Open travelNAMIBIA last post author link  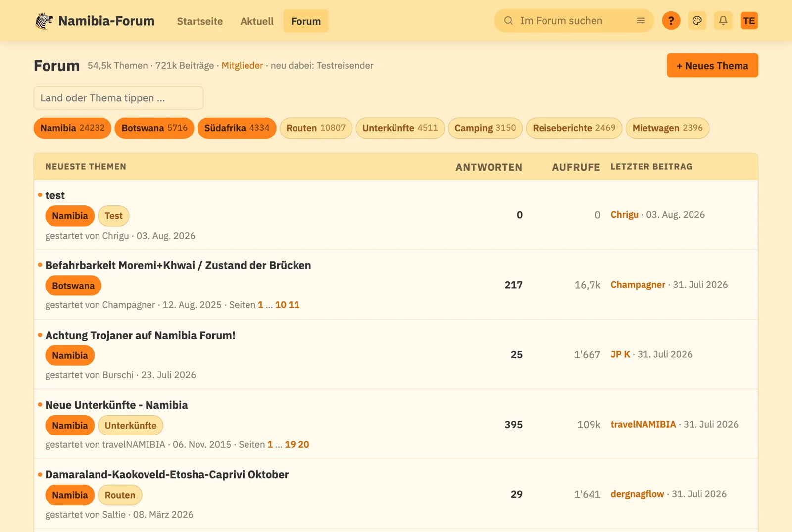tap(643, 424)
